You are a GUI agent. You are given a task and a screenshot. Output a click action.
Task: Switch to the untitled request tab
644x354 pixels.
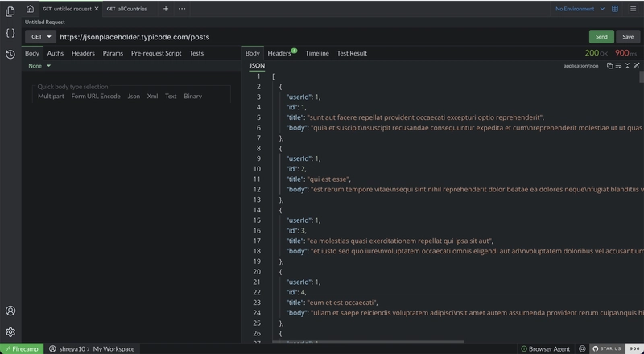coord(68,9)
